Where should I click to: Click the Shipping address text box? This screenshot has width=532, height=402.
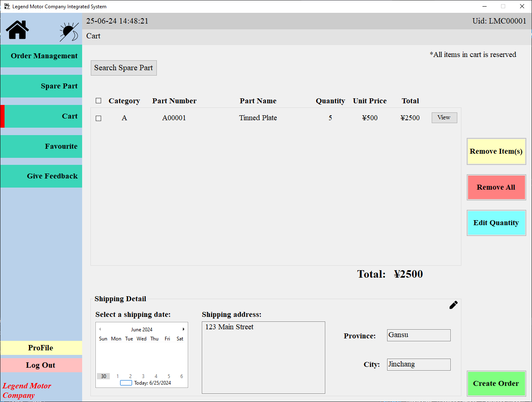[263, 357]
